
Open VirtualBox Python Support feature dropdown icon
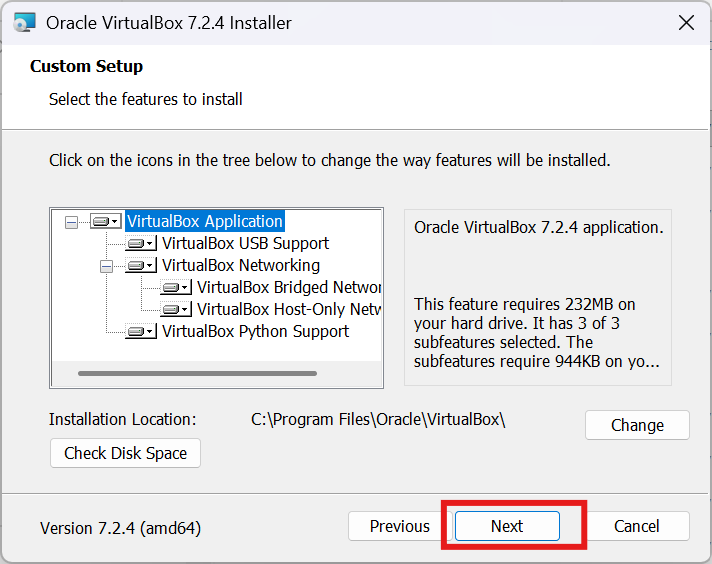point(141,331)
